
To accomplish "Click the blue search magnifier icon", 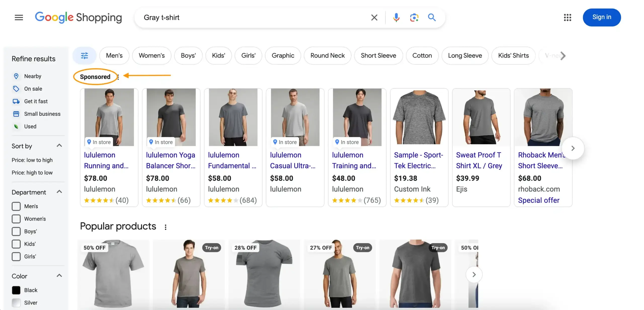I will (x=432, y=17).
